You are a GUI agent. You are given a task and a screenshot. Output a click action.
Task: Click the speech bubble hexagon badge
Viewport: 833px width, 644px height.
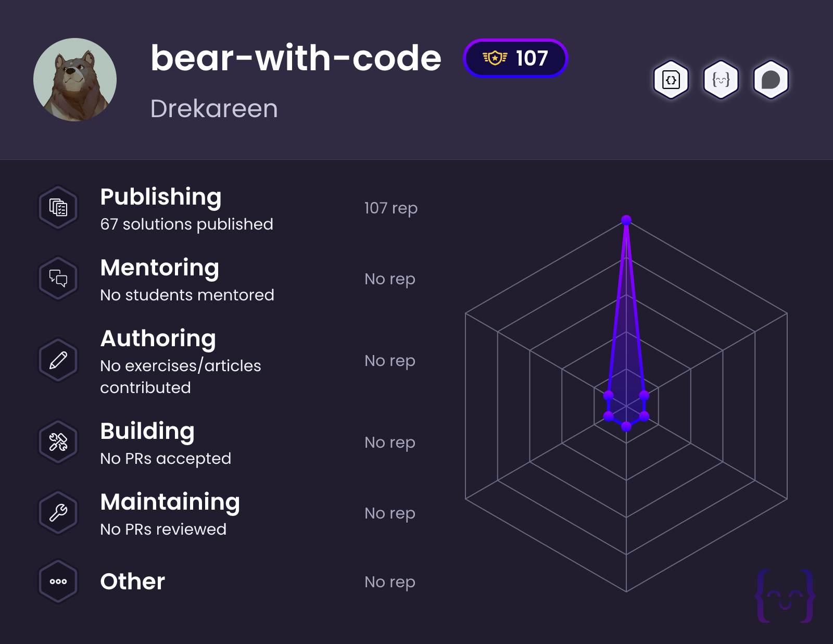[x=771, y=80]
